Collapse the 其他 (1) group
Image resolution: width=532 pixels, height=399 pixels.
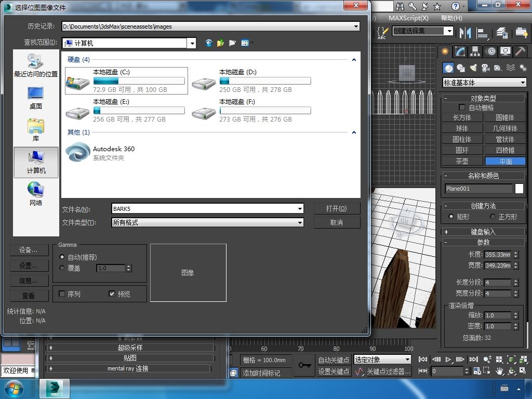coord(354,132)
